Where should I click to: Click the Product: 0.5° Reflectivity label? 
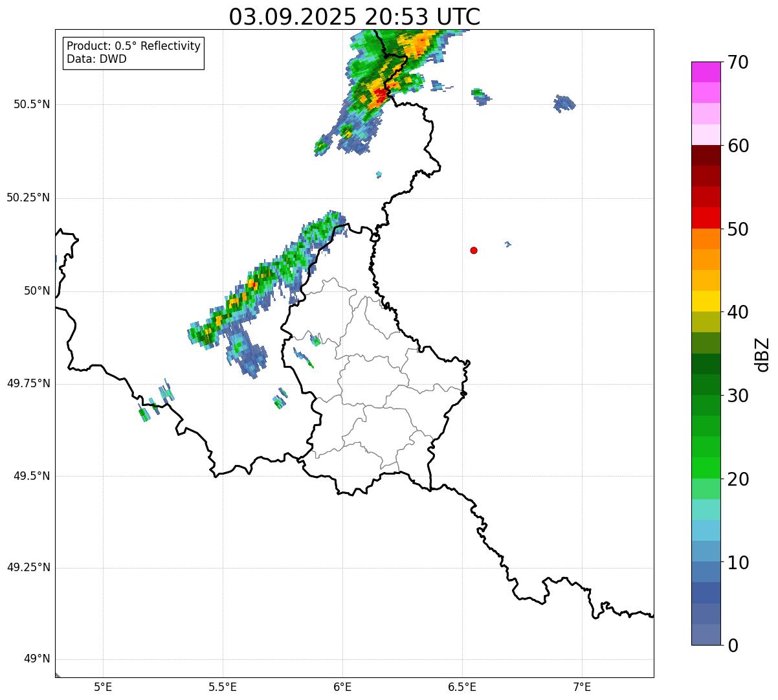pyautogui.click(x=133, y=47)
